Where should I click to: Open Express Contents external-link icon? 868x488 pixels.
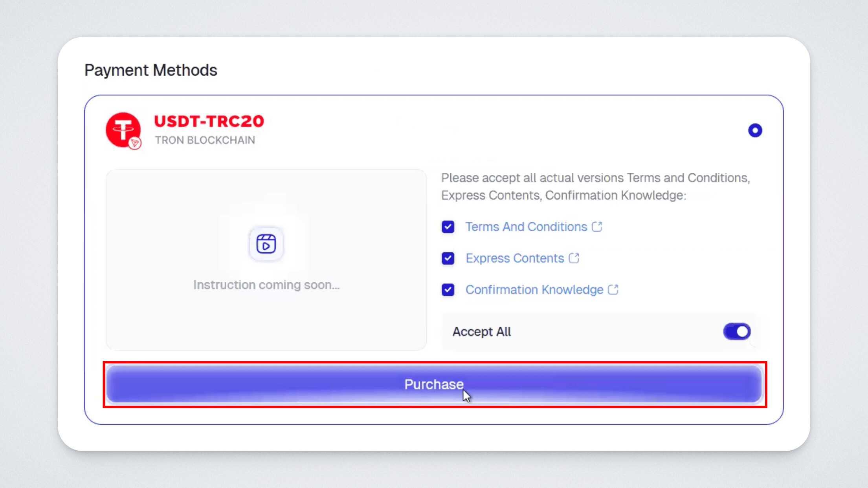(x=574, y=258)
